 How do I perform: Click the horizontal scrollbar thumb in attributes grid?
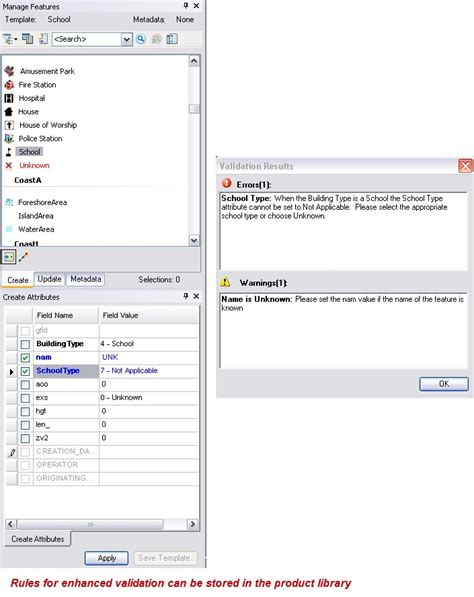[x=90, y=524]
